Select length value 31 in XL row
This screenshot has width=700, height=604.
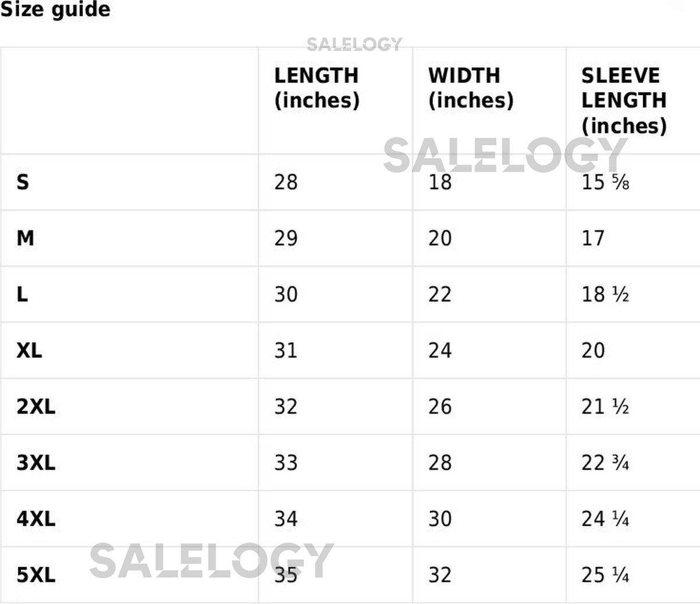pyautogui.click(x=286, y=350)
